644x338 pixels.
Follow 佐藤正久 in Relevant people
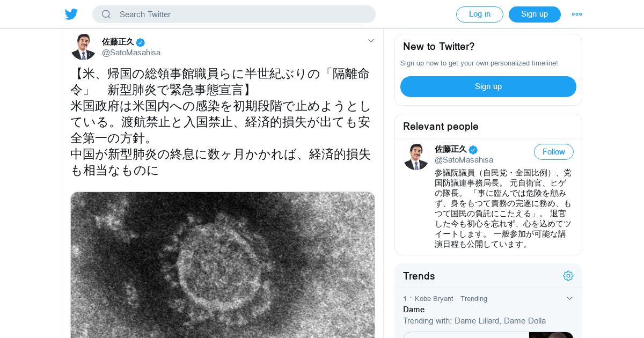pos(553,152)
